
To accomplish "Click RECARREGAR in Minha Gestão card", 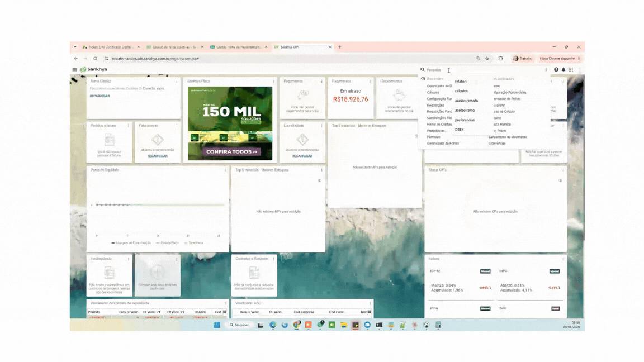I will point(100,96).
